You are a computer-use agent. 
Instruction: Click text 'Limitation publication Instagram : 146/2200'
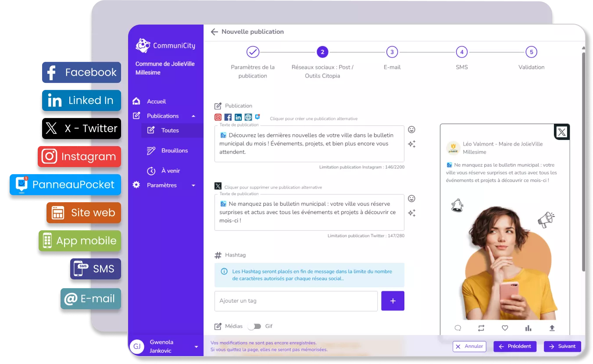[361, 167]
